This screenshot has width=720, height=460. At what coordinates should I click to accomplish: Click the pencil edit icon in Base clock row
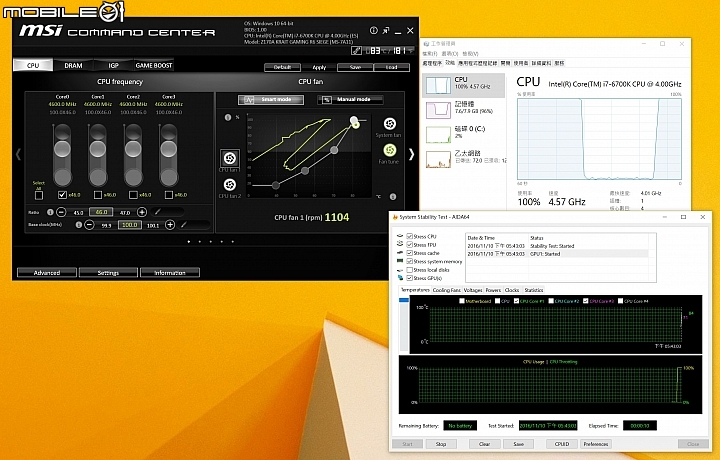[x=184, y=225]
